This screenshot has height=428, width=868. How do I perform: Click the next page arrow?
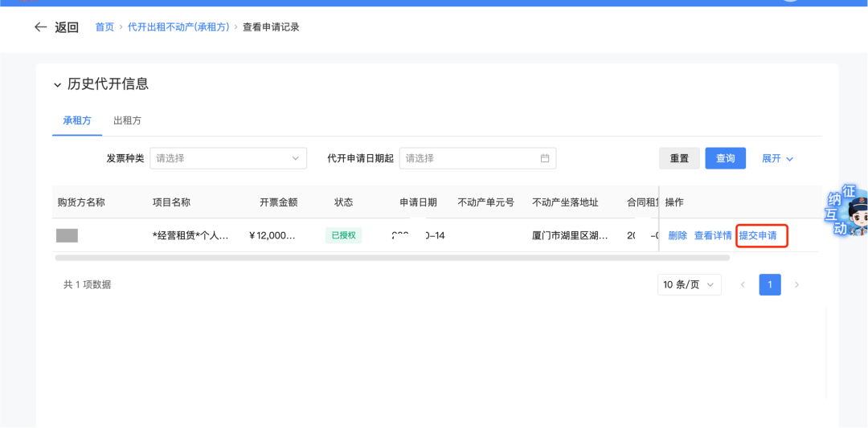click(797, 285)
